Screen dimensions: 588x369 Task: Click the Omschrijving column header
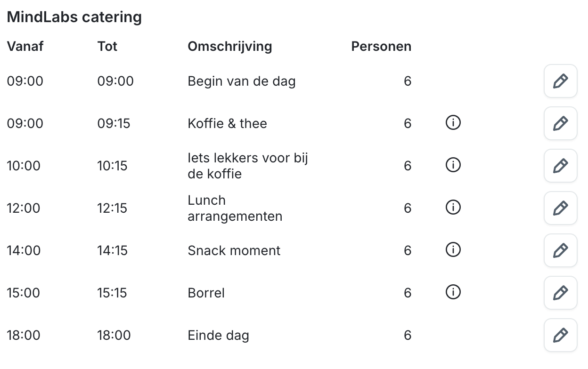pyautogui.click(x=230, y=47)
